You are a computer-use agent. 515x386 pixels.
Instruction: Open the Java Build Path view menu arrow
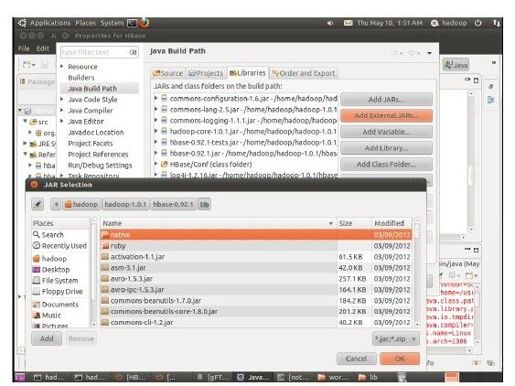(x=430, y=53)
